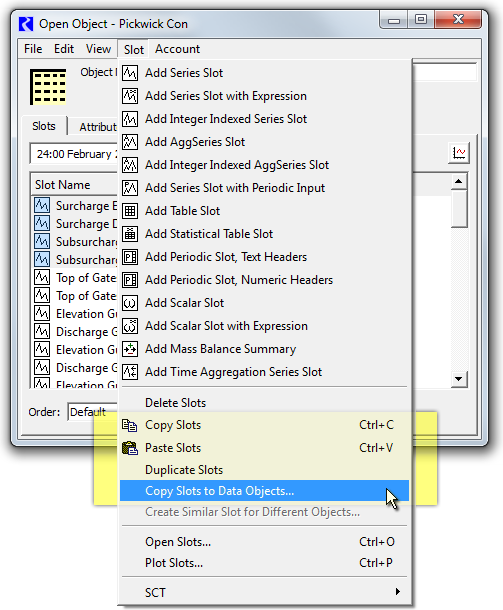Screen dimensions: 503x610
Task: Choose Add Table Slot text
Action: (182, 211)
